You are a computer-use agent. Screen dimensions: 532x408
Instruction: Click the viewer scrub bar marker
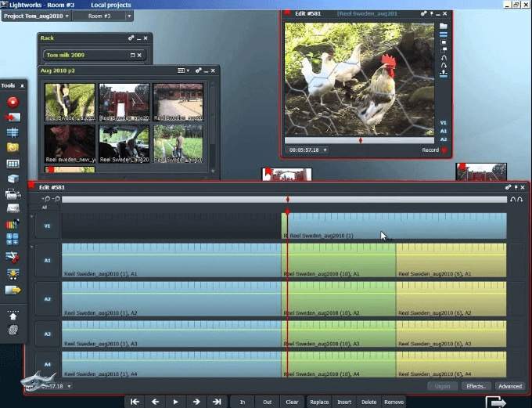[360, 140]
